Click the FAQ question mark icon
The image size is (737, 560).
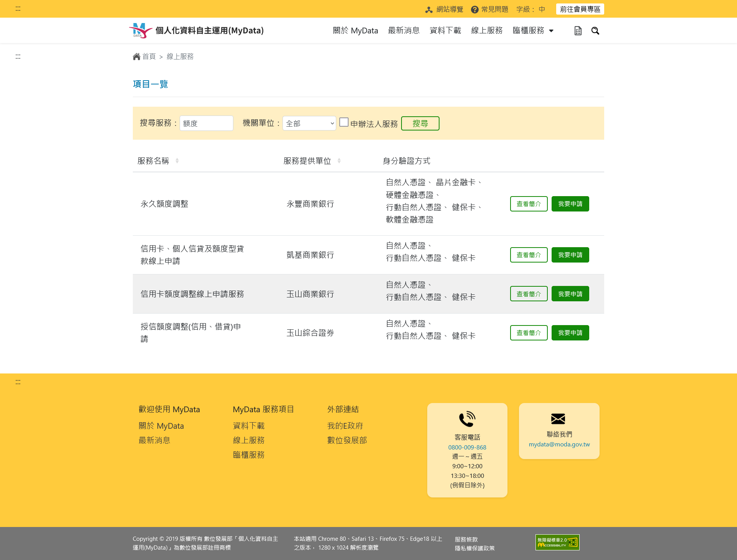pyautogui.click(x=475, y=10)
